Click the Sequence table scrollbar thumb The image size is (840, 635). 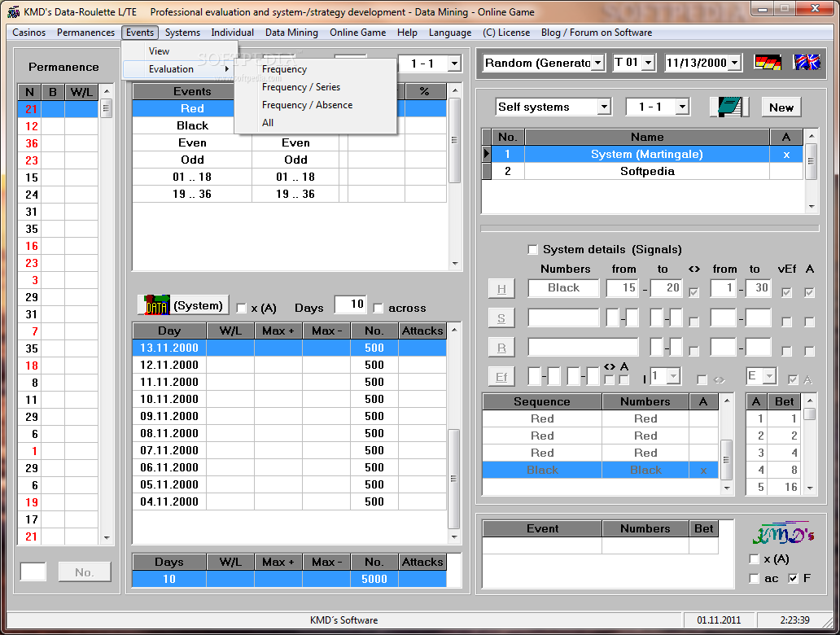point(726,460)
